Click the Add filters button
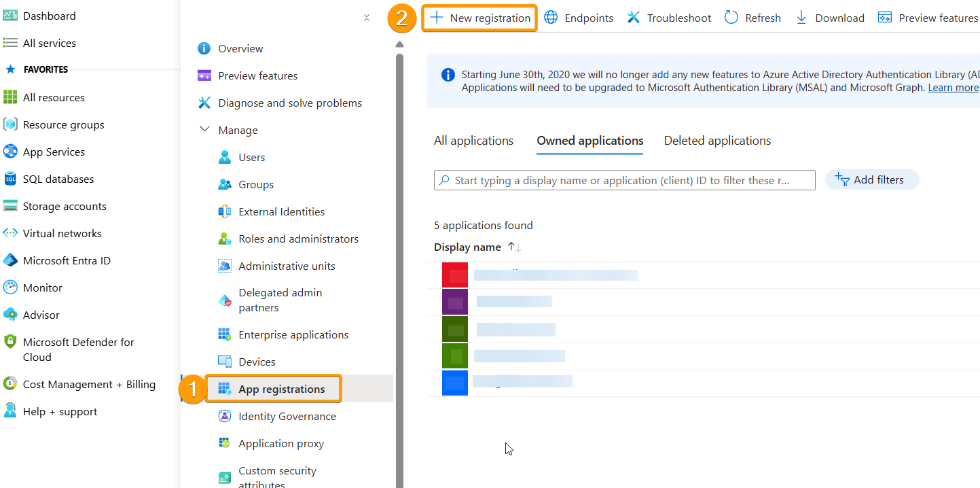This screenshot has height=488, width=980. tap(872, 179)
